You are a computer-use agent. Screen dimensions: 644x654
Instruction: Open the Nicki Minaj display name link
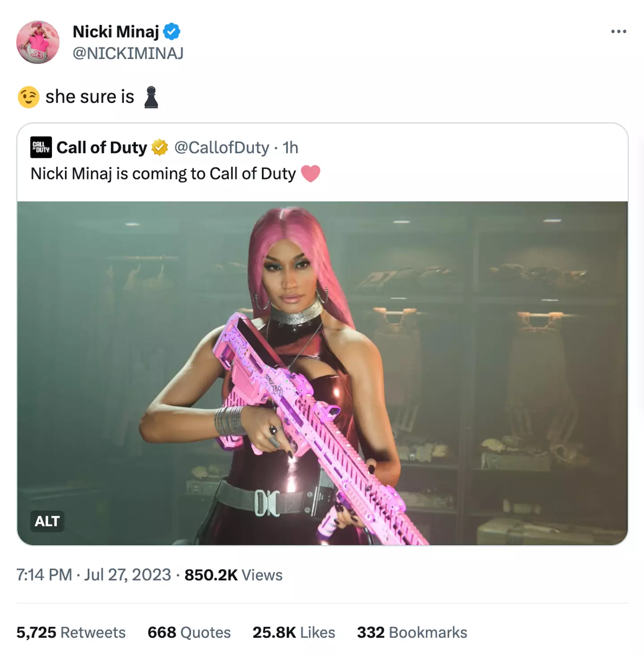coord(116,32)
